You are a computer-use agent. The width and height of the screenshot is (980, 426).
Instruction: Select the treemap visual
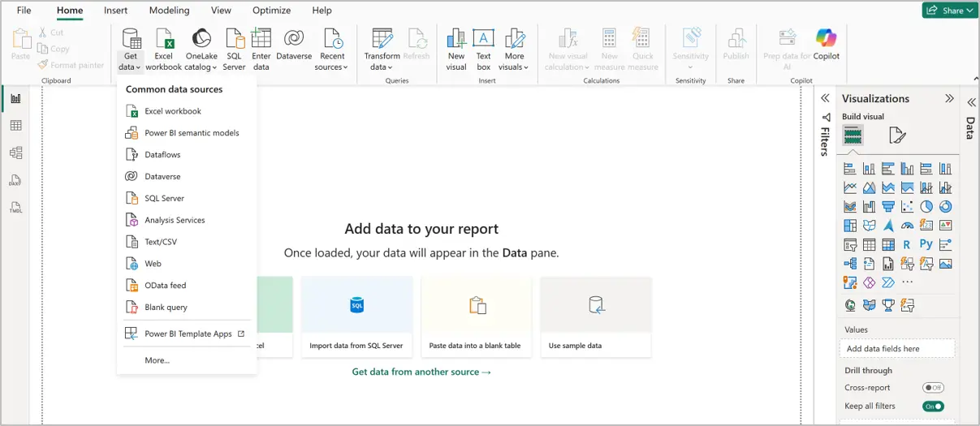click(x=850, y=226)
